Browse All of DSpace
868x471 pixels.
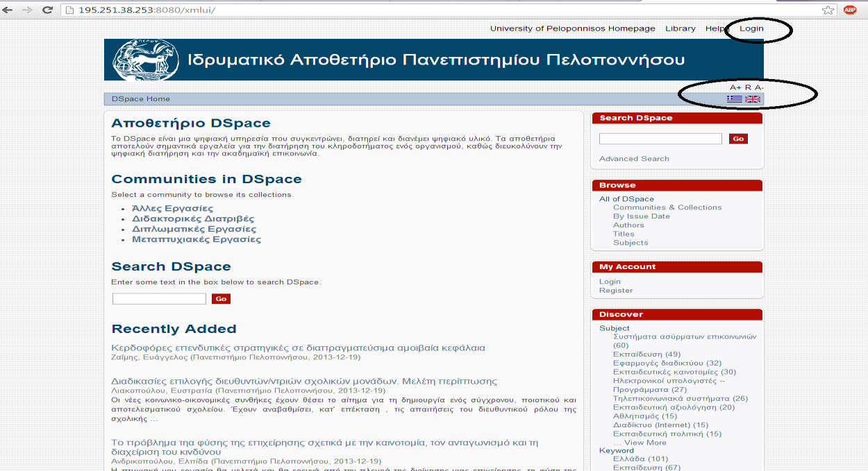click(x=626, y=199)
